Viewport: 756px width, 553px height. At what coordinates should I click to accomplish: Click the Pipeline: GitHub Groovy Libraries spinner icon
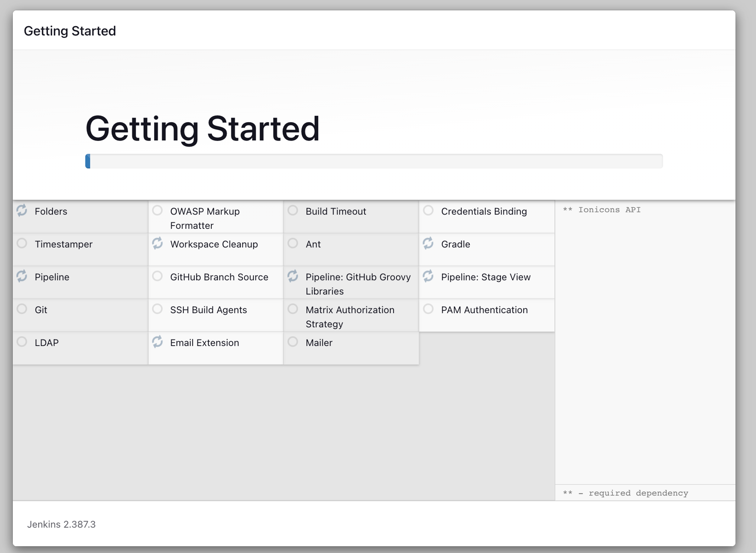(x=293, y=276)
